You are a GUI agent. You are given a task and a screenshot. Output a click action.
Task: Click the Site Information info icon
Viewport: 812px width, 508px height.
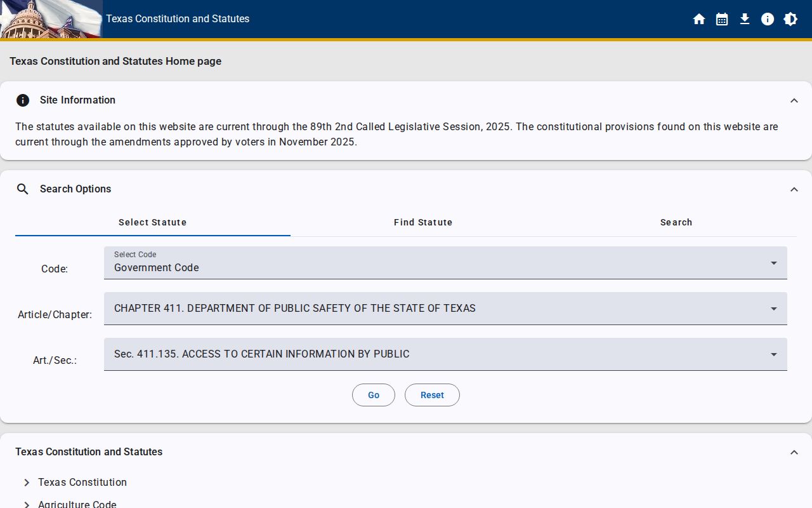click(23, 100)
